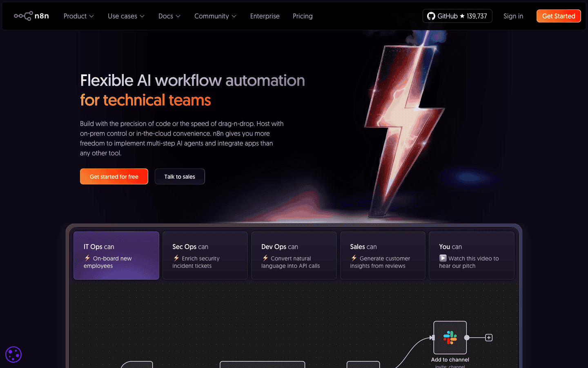Click the n8n logo in the header

click(31, 16)
